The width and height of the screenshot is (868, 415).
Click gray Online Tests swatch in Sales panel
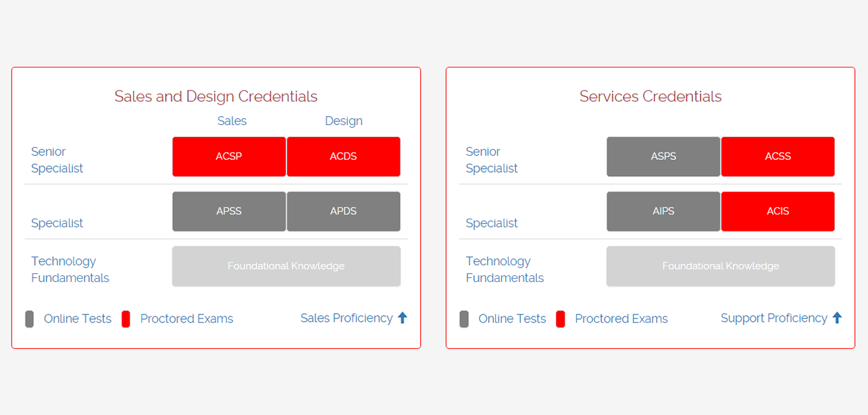pyautogui.click(x=29, y=319)
